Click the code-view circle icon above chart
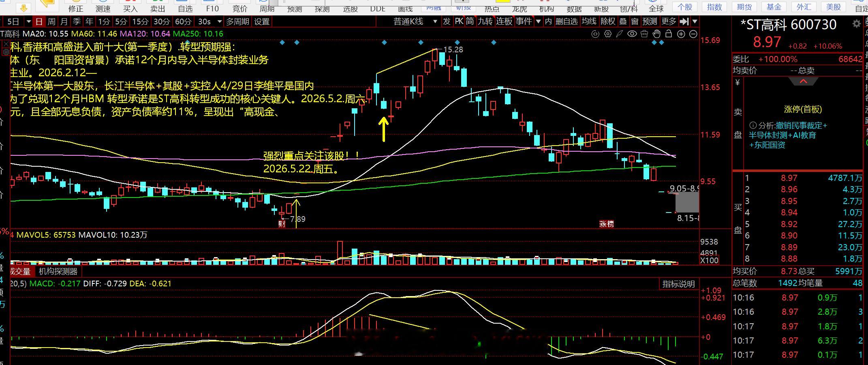The height and width of the screenshot is (365, 868). (x=595, y=34)
